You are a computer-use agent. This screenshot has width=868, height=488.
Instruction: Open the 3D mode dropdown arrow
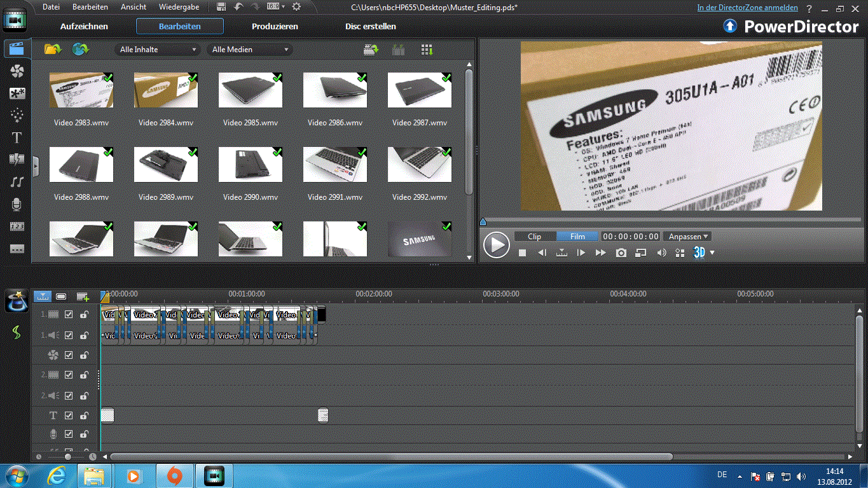click(712, 253)
